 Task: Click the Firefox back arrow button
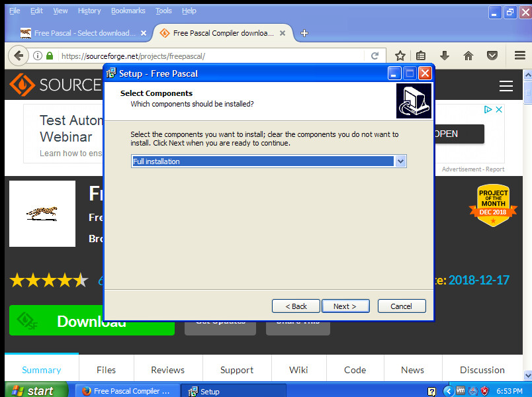pos(19,56)
